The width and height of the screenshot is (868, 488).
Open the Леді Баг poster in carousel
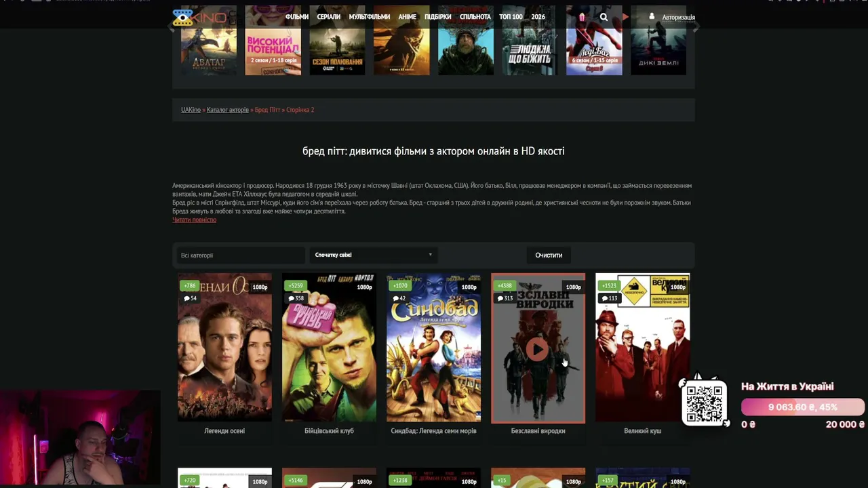594,41
